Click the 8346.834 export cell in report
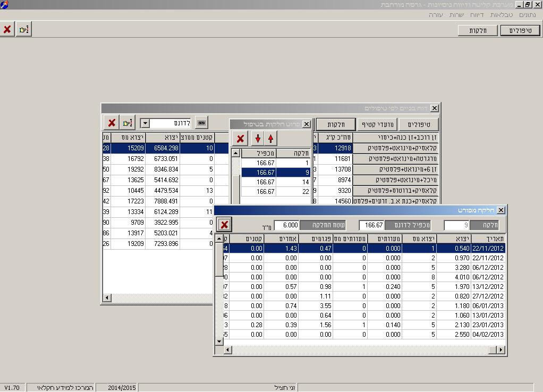The height and width of the screenshot is (392, 543). pyautogui.click(x=163, y=169)
